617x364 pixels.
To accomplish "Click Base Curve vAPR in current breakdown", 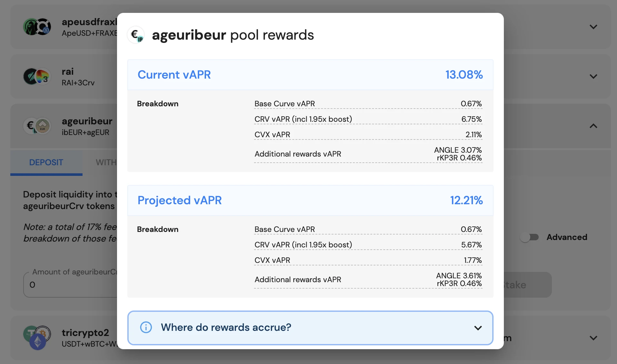I will (285, 104).
